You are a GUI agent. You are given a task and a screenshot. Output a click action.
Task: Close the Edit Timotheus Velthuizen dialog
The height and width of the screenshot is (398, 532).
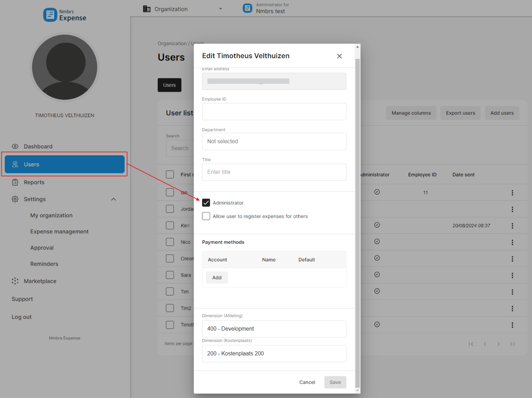coord(339,56)
